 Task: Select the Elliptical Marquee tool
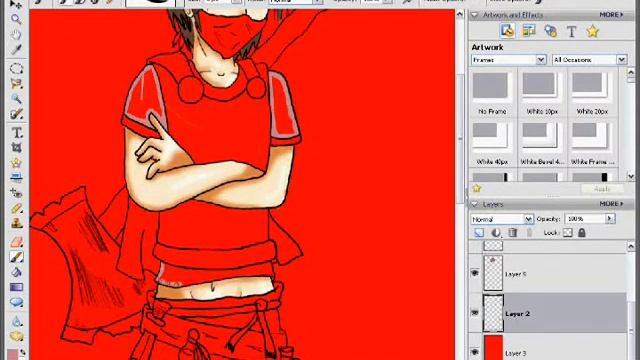click(x=16, y=68)
